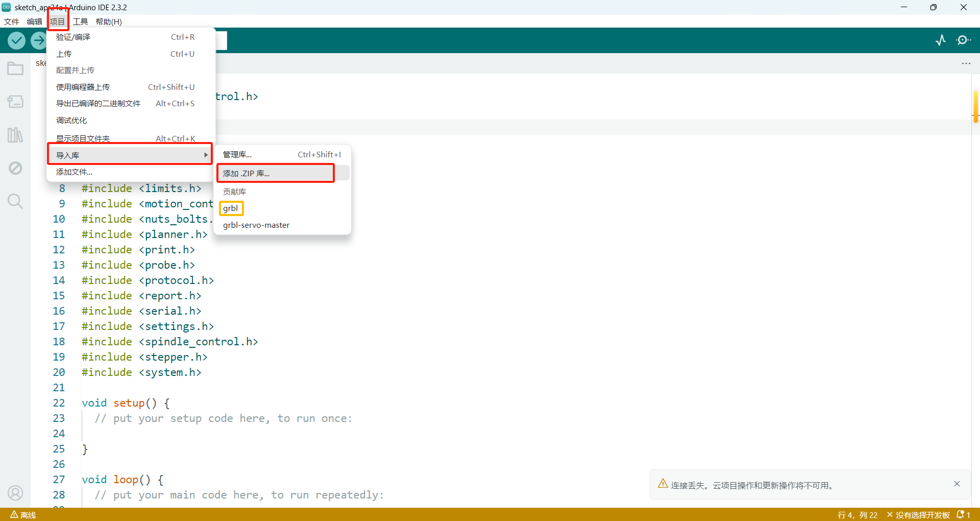Click the offline warning status icon
This screenshot has height=521, width=980.
(x=23, y=515)
